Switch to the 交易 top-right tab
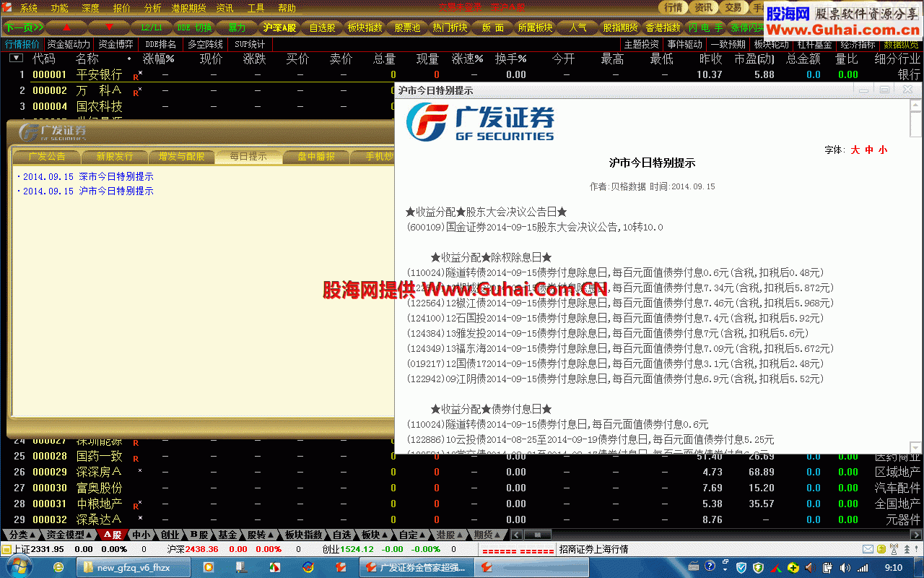The height and width of the screenshot is (578, 924). coord(733,8)
